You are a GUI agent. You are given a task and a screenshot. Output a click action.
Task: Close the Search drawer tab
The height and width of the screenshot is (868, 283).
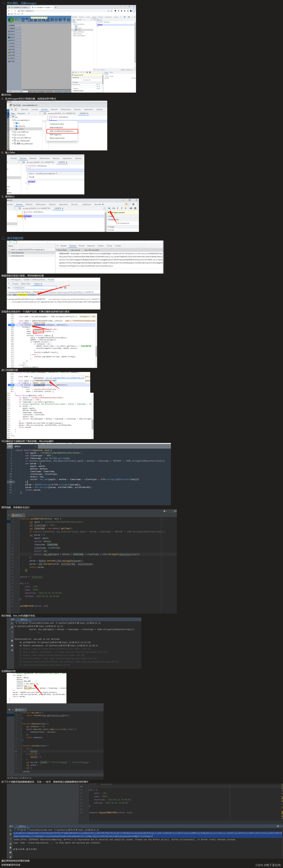coord(41,284)
